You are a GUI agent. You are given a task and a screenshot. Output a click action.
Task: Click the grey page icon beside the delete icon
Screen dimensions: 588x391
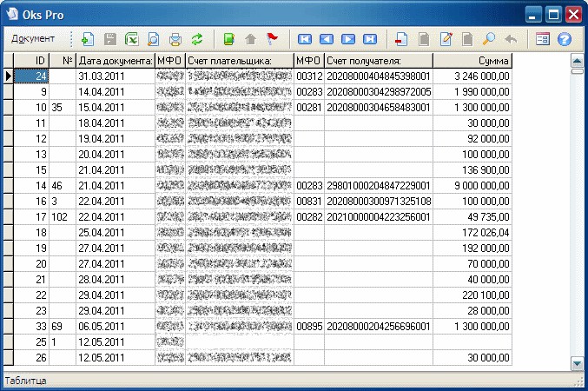(x=424, y=39)
